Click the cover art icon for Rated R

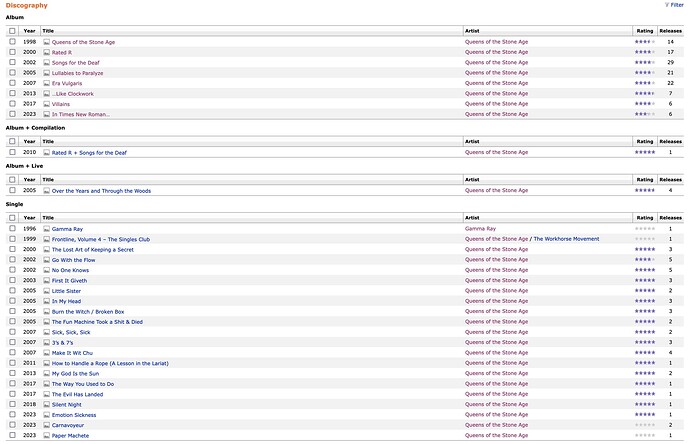[47, 52]
